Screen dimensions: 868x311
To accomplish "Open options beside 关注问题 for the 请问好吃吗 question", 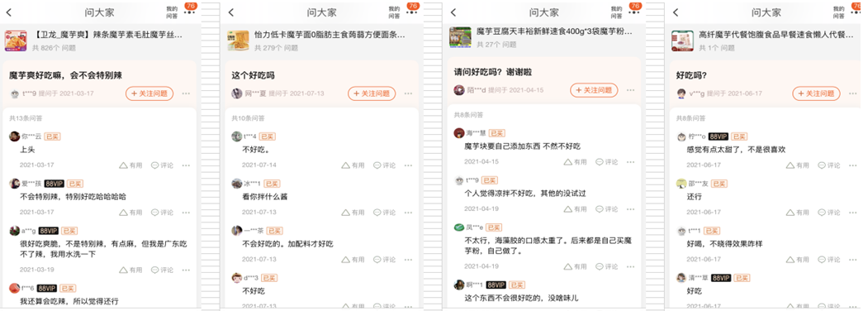I will click(630, 90).
